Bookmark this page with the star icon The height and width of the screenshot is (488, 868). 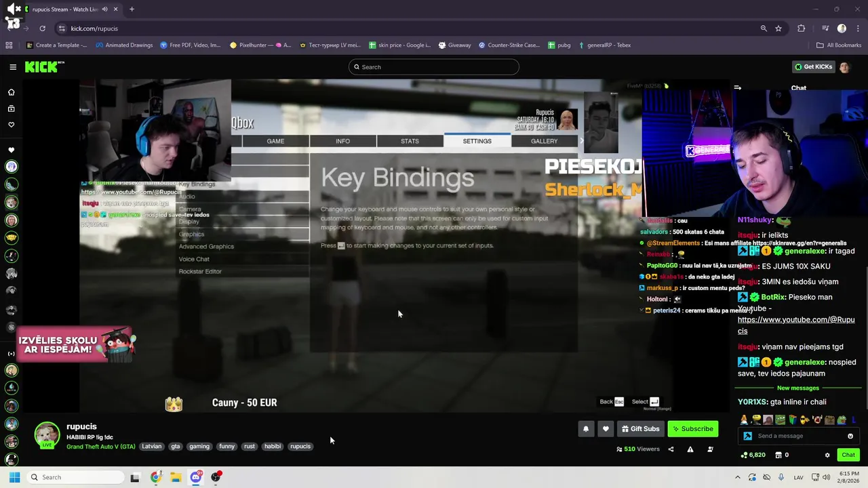click(x=778, y=28)
